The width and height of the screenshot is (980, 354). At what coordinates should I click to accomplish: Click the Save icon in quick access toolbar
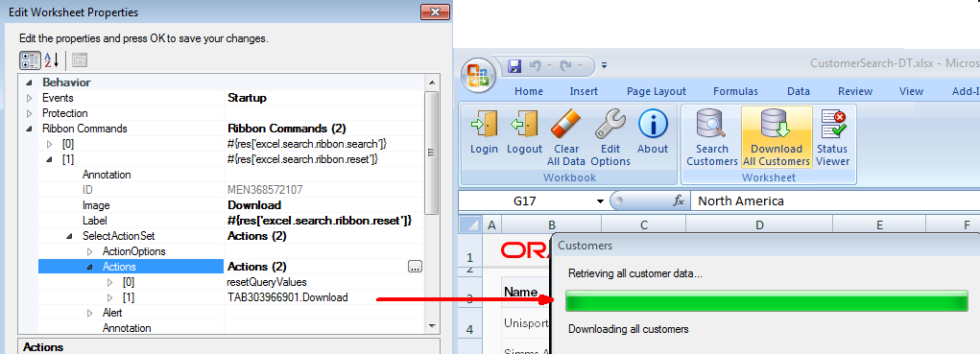(x=514, y=65)
